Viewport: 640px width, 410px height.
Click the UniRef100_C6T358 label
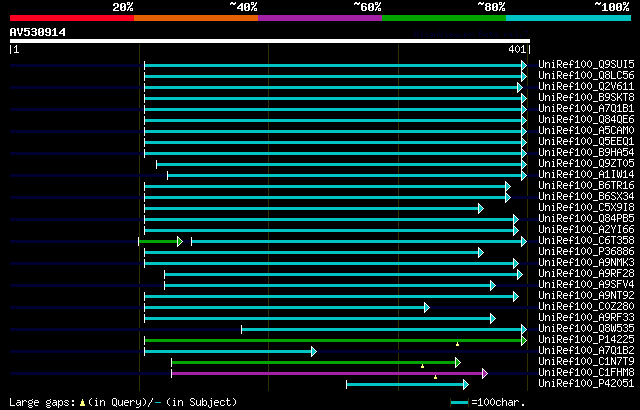coord(586,241)
